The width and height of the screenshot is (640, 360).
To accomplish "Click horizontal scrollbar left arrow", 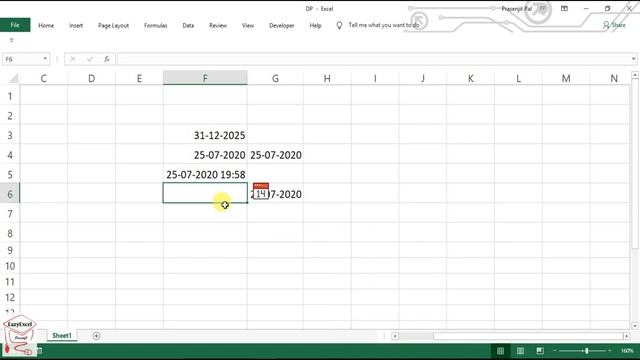I will click(x=395, y=336).
